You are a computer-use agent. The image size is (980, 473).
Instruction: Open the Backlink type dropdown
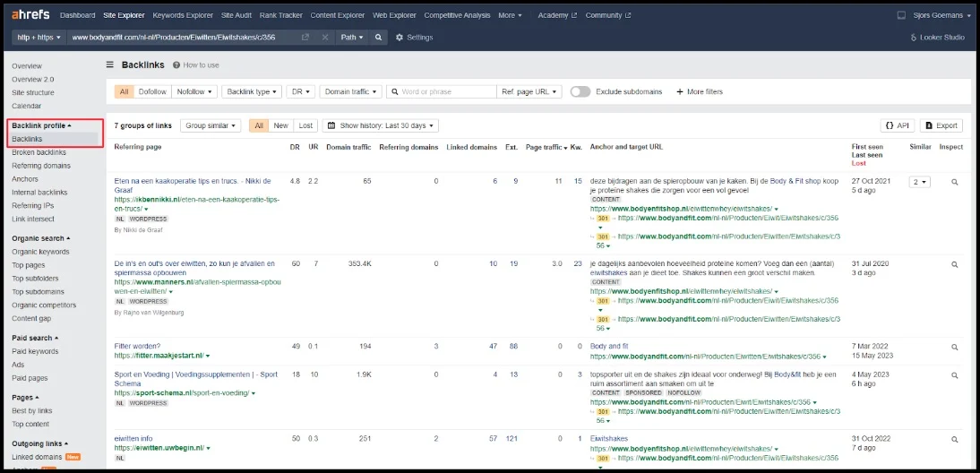coord(251,92)
